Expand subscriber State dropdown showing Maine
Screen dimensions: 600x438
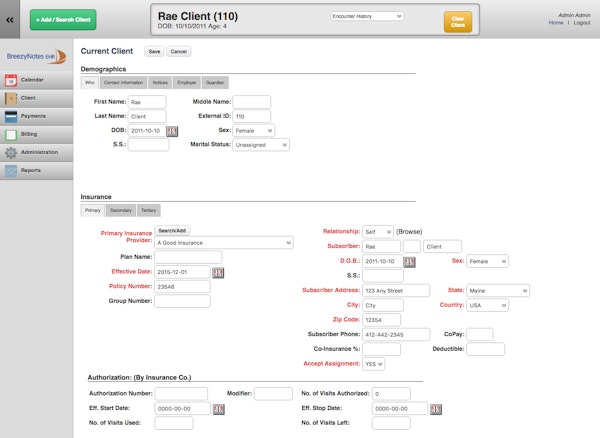coord(498,291)
